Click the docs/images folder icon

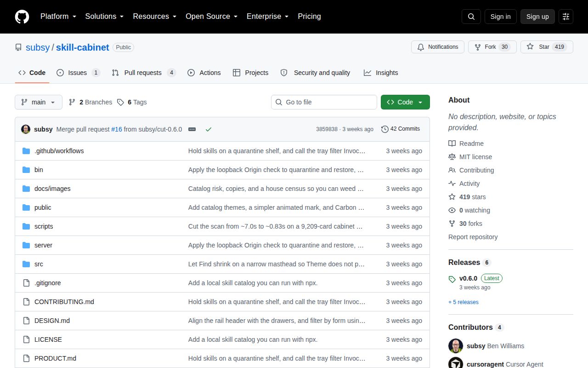point(26,189)
